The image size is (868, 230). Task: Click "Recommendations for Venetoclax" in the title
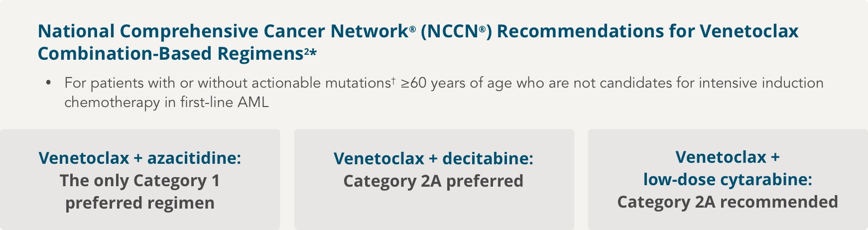(x=647, y=31)
